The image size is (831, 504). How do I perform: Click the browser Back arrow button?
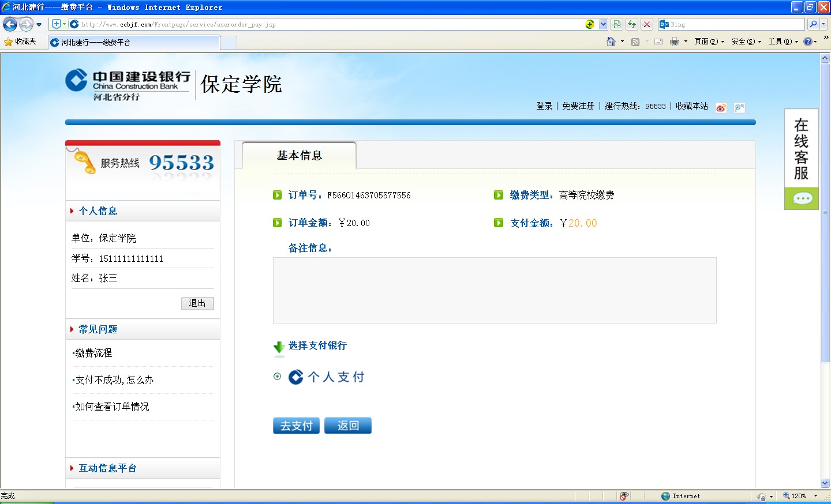(10, 24)
